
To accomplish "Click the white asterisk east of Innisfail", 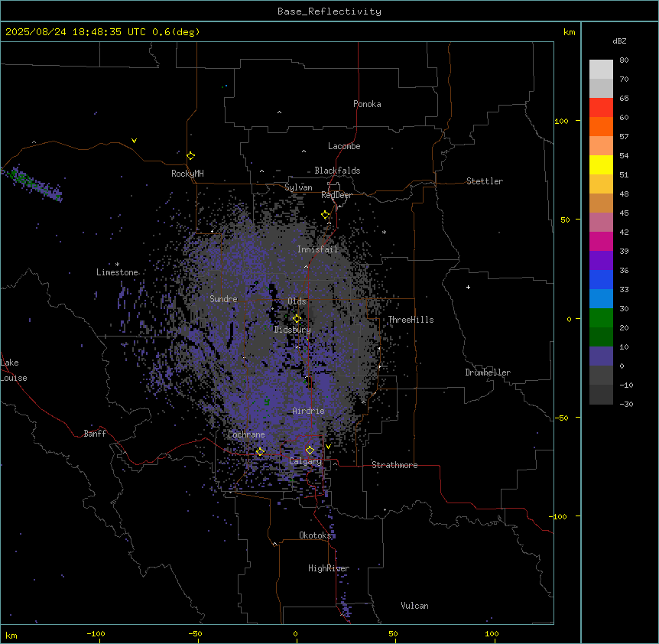I will [384, 232].
